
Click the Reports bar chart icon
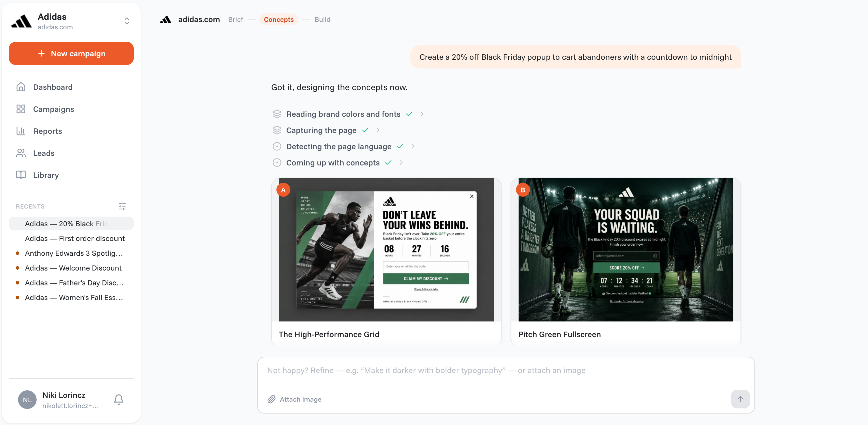pyautogui.click(x=21, y=131)
